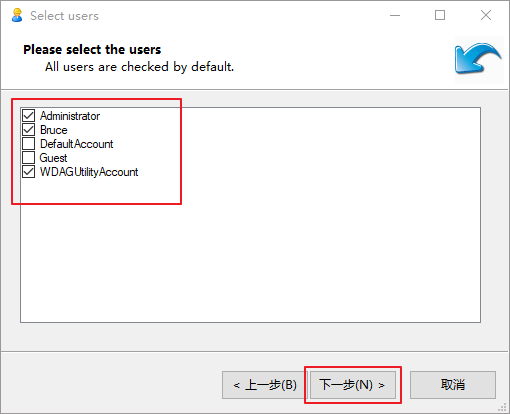Click the 下一步(N) next button
The height and width of the screenshot is (414, 510).
353,385
